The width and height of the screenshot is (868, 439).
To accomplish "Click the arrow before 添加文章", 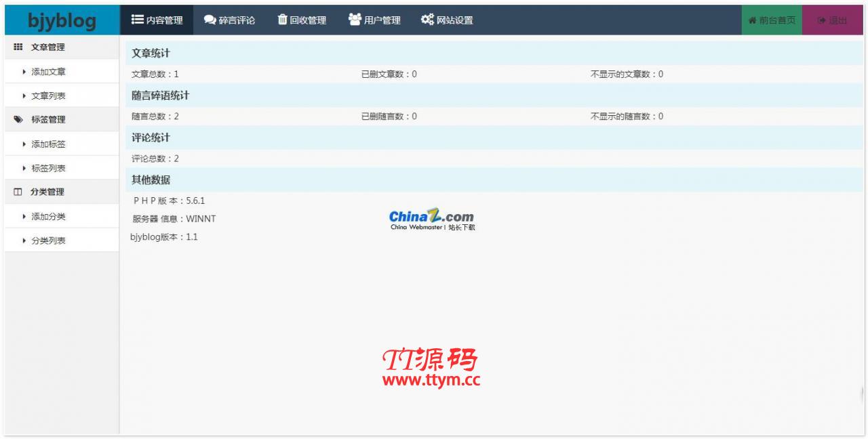I will click(x=25, y=71).
